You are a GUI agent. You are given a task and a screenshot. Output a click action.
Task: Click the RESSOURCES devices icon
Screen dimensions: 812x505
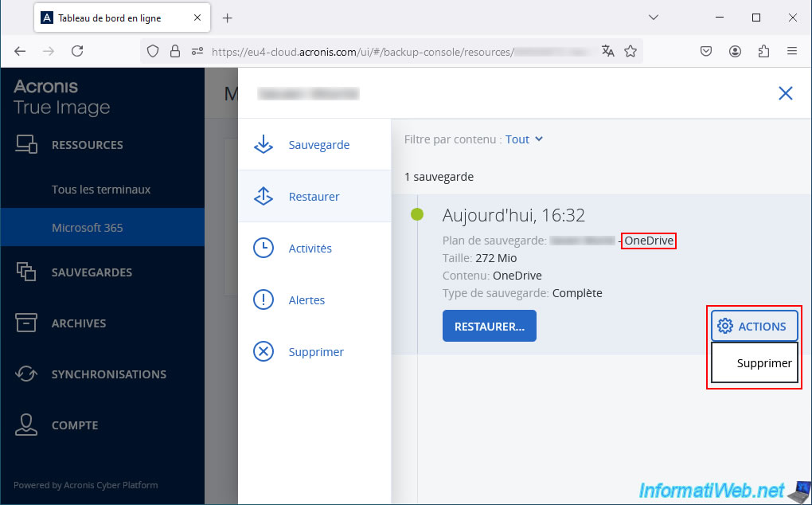pos(26,144)
